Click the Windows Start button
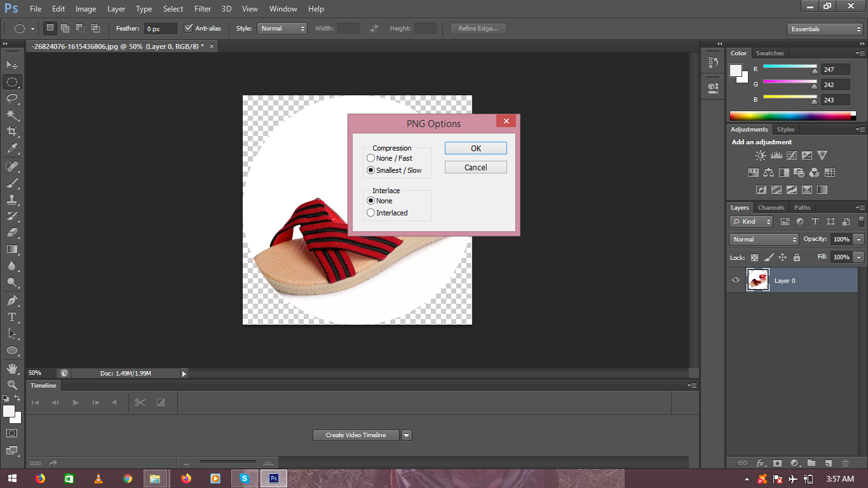The image size is (868, 488). click(12, 478)
